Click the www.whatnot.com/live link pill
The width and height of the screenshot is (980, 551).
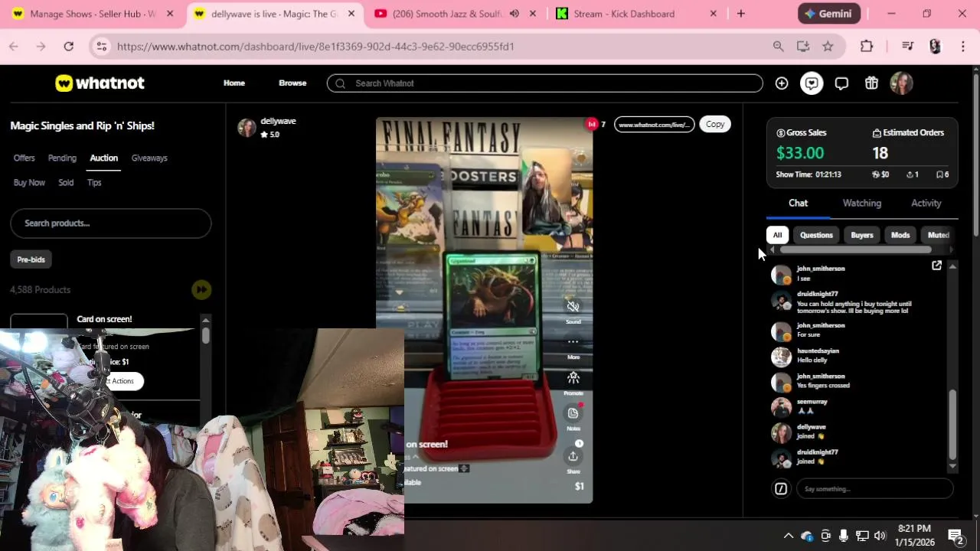coord(654,124)
